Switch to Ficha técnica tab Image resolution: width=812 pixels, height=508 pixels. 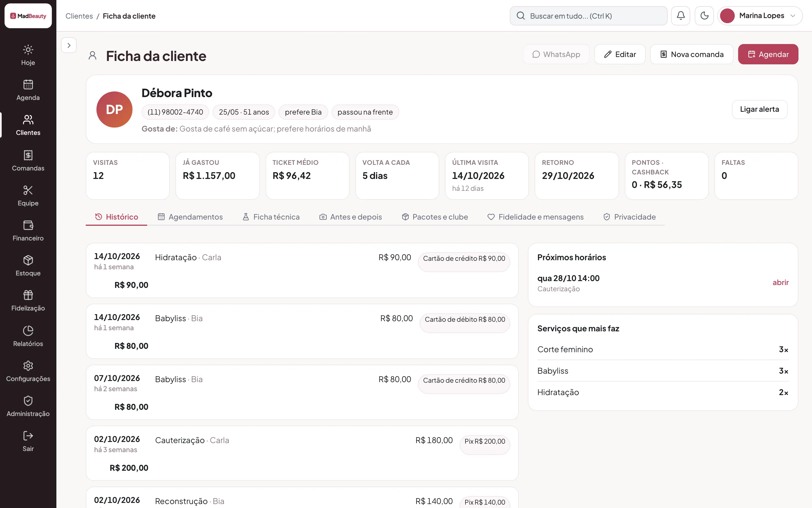click(271, 217)
